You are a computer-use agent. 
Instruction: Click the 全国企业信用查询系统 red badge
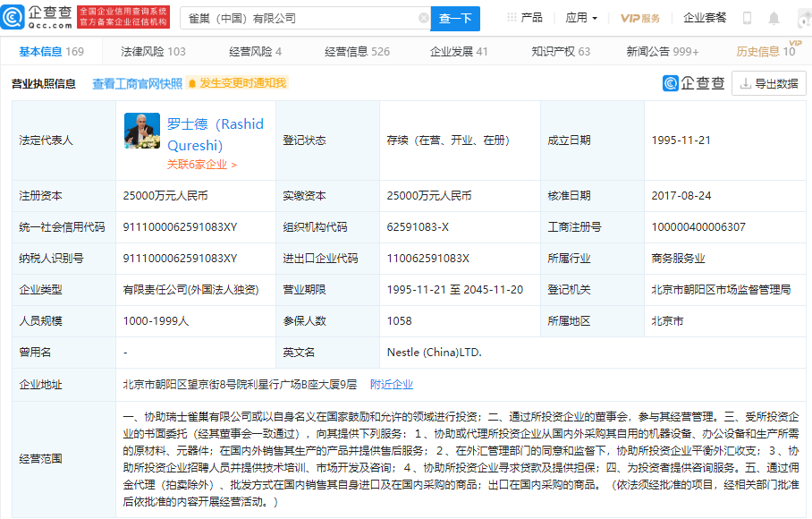[123, 17]
